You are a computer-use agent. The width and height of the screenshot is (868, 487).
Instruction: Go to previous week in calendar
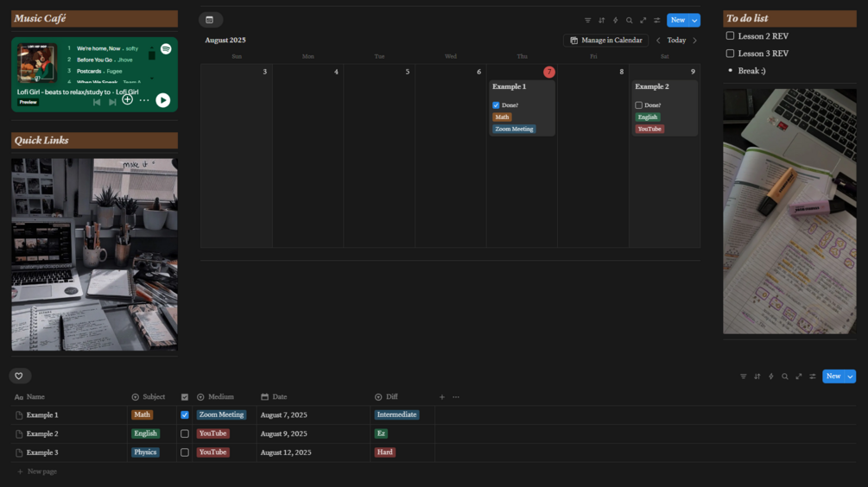click(x=658, y=41)
